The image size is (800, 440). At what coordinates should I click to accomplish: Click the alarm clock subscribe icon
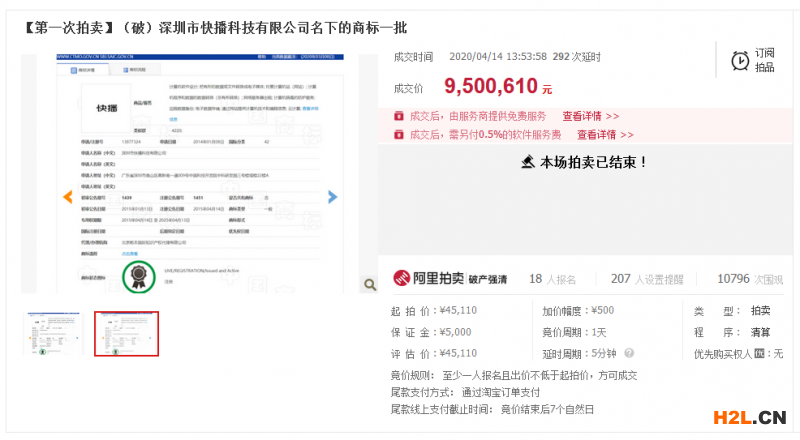740,60
